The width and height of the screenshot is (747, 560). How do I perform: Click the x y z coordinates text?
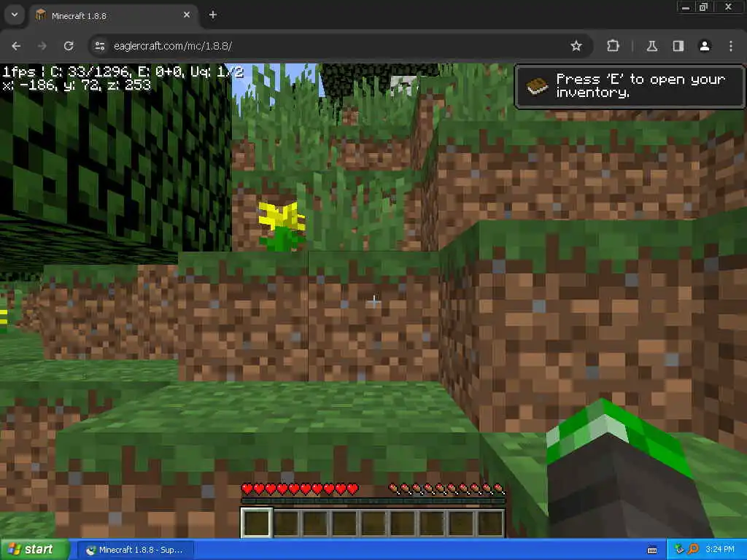point(77,85)
